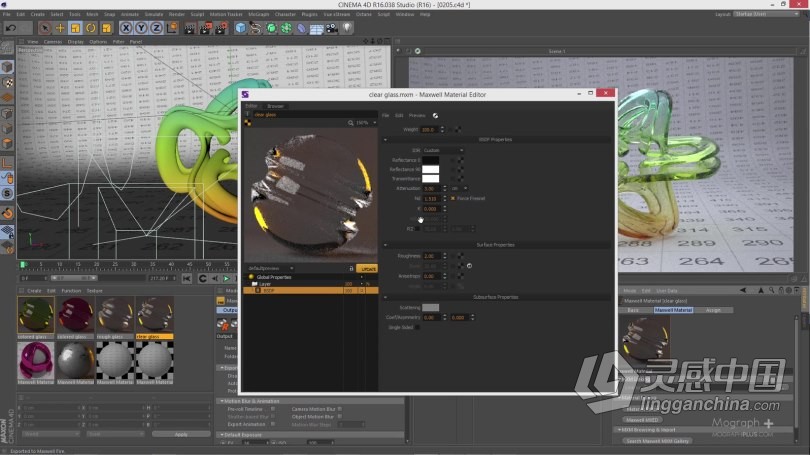Open the Reflectance 0 color swatch
The height and width of the screenshot is (455, 810).
click(x=431, y=160)
